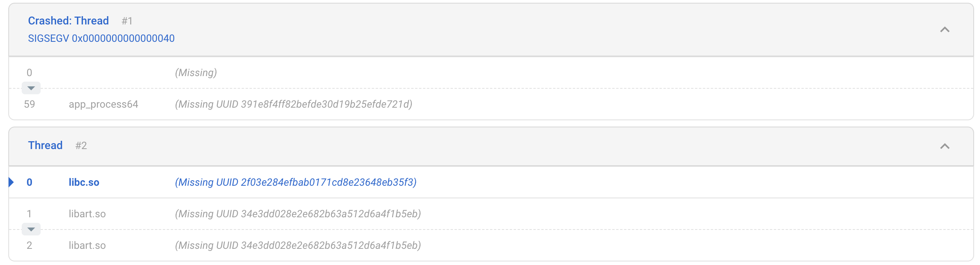
Task: Select the Missing frame 0 in the crashed thread
Action: 196,73
